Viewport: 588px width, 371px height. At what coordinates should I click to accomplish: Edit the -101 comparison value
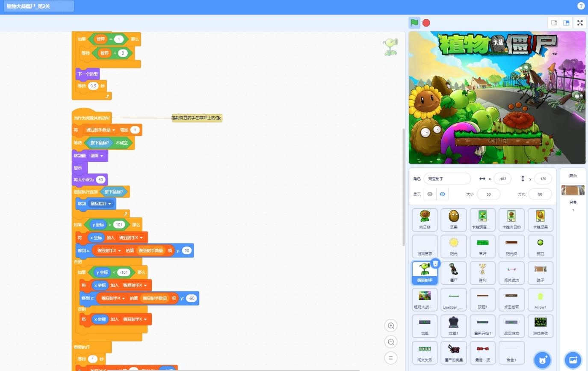click(124, 272)
